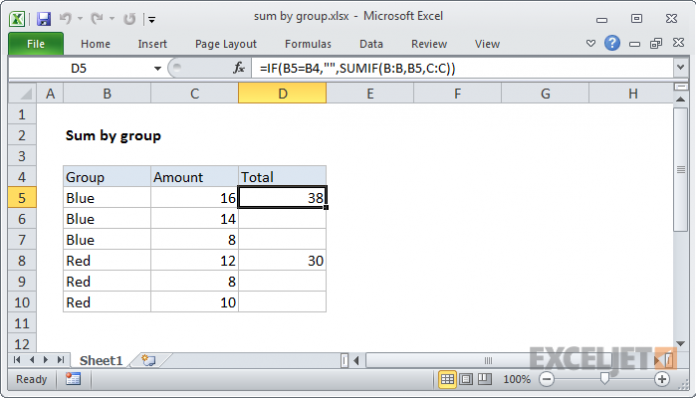Select cell D5 containing 38
Screen dimensions: 696x398
282,198
